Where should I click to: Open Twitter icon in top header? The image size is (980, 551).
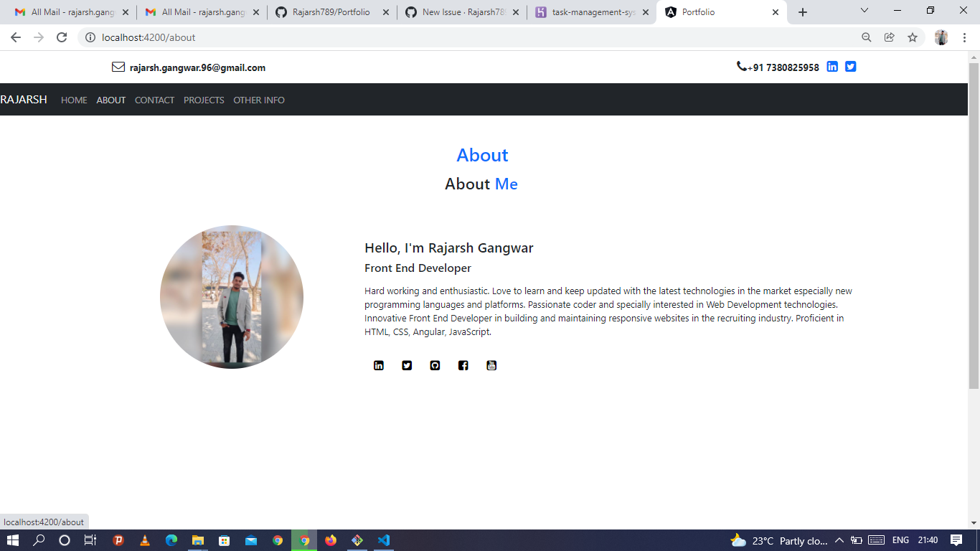850,67
